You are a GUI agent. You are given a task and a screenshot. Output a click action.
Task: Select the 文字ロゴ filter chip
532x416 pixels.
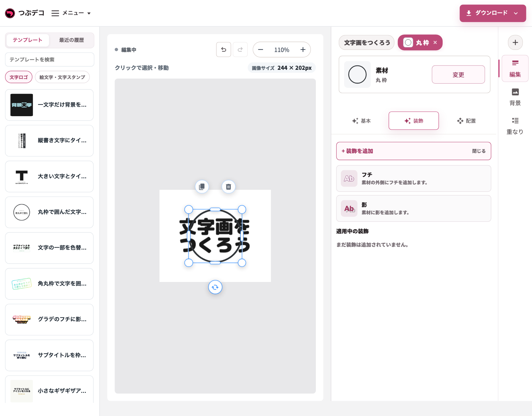19,77
